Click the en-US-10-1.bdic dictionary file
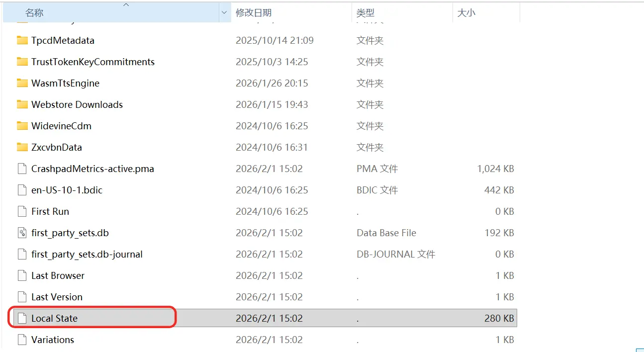The width and height of the screenshot is (644, 352). coord(65,190)
